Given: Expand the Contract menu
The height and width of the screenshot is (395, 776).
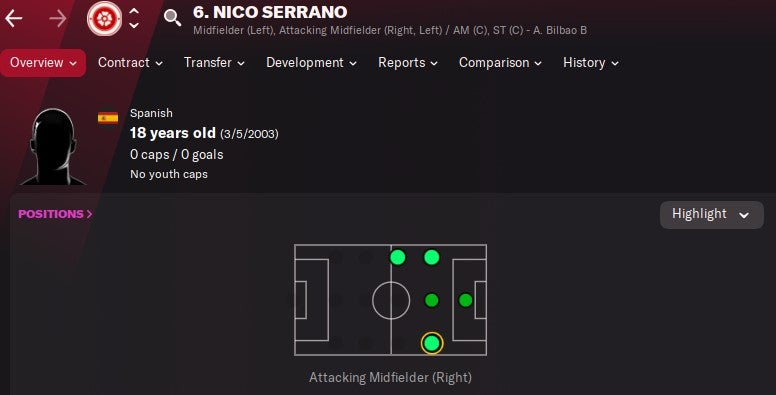Looking at the screenshot, I should (x=130, y=63).
